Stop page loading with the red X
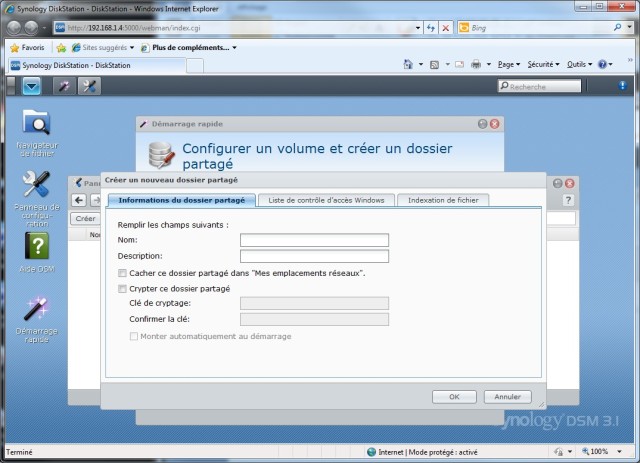640x463 pixels. tap(446, 28)
